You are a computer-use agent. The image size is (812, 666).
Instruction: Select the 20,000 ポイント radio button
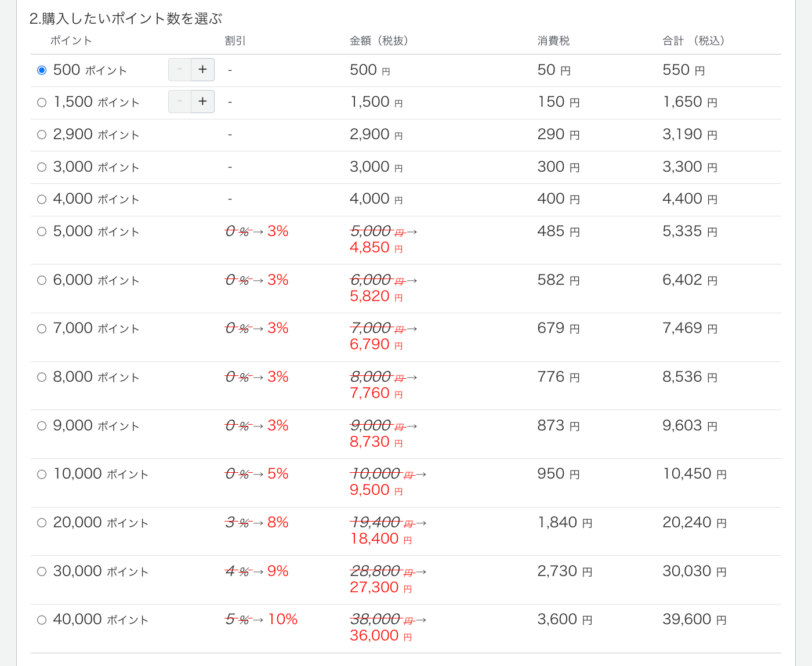click(x=42, y=523)
